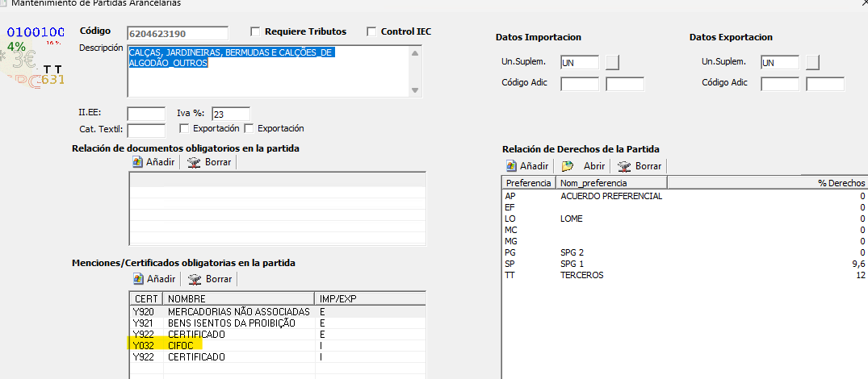868x379 pixels.
Task: Click into the Código input field
Action: [178, 33]
